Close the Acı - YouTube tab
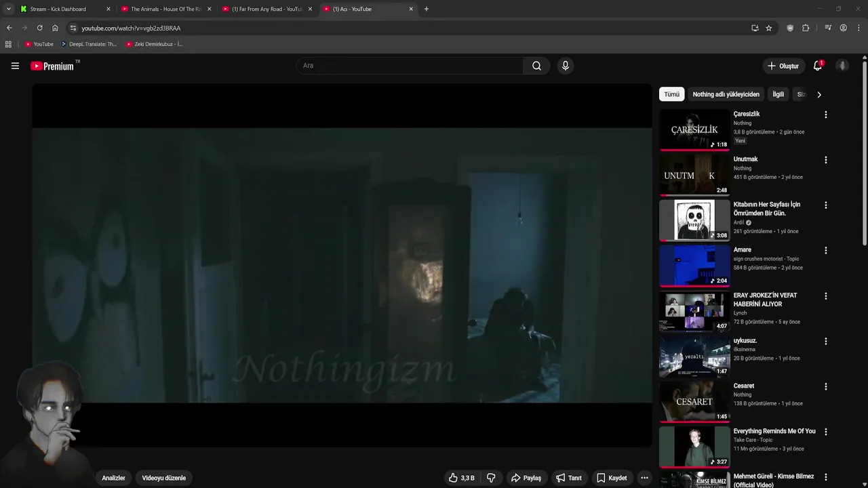Screen dimensions: 868x488 pos(411,9)
